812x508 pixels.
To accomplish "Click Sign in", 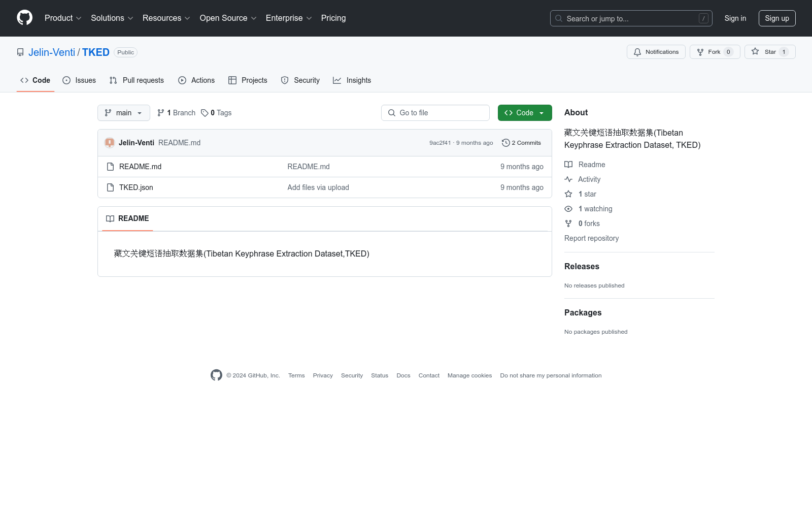I will click(x=735, y=18).
